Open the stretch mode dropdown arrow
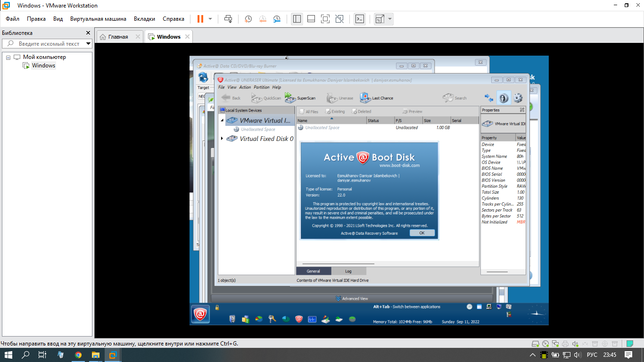The width and height of the screenshot is (644, 362). tap(390, 19)
